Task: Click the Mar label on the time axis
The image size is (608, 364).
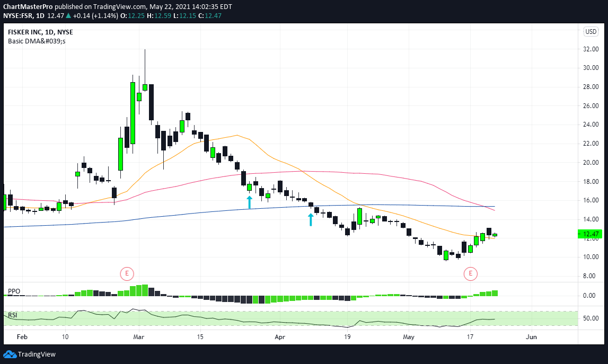Action: point(138,337)
